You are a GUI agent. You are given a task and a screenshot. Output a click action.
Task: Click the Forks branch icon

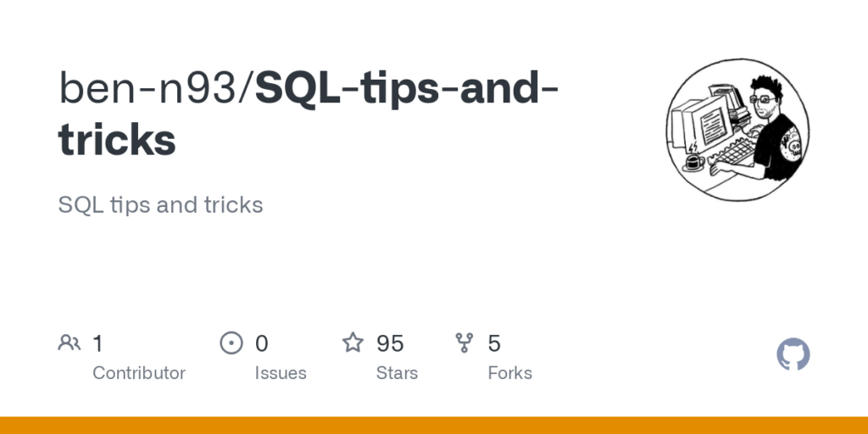point(465,343)
